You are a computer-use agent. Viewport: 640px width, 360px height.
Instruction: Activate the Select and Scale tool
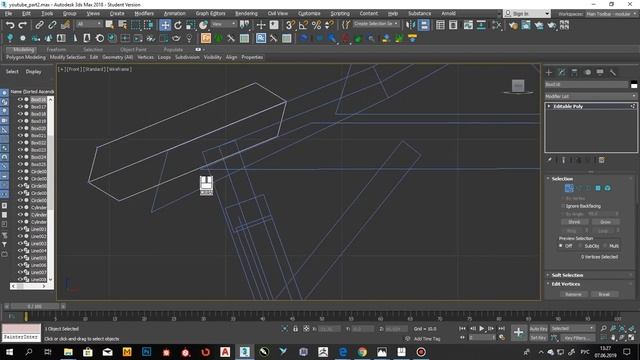(x=191, y=25)
